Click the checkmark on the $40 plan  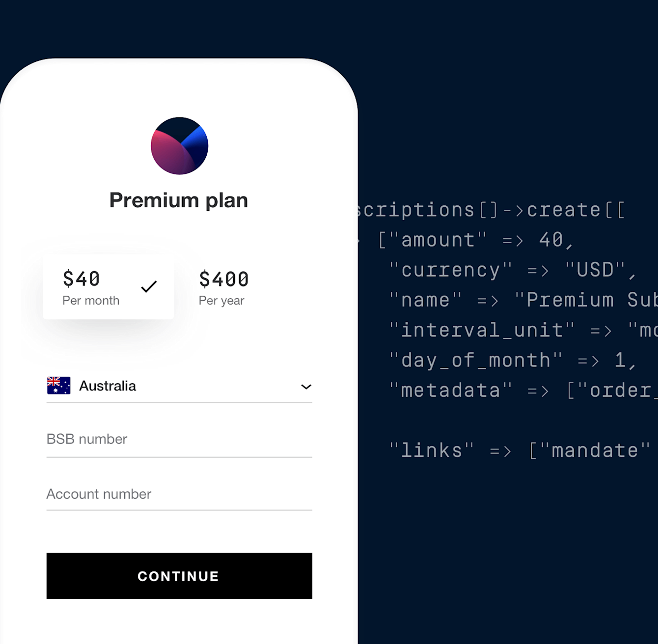[148, 286]
